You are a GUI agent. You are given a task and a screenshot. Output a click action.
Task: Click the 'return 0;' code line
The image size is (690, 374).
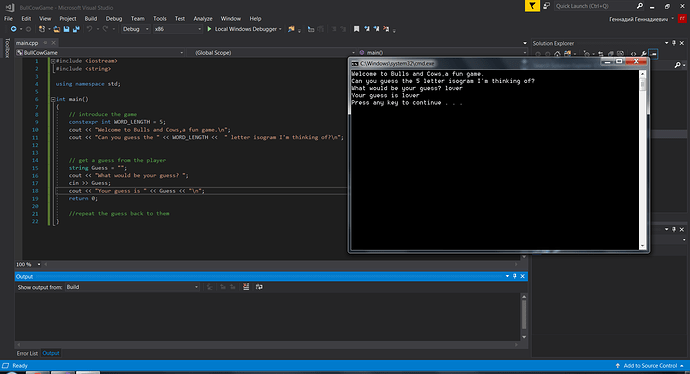tap(83, 198)
